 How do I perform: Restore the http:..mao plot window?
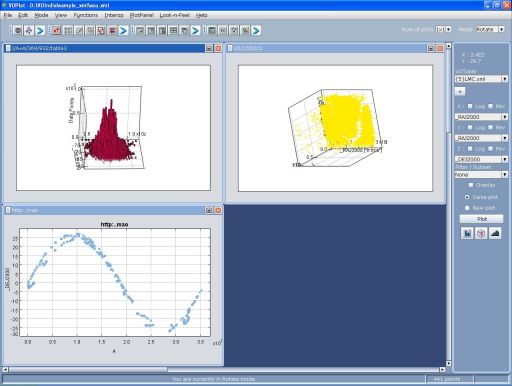[209, 210]
